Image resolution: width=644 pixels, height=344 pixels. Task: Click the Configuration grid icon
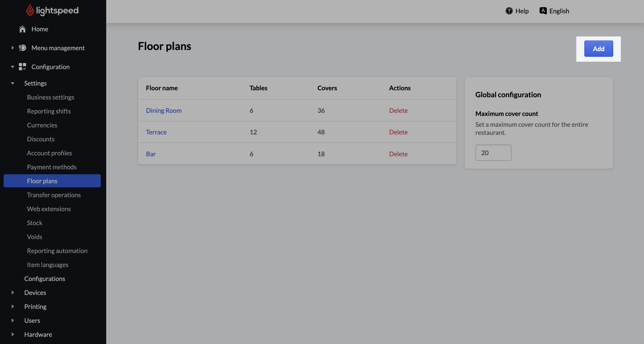point(23,67)
